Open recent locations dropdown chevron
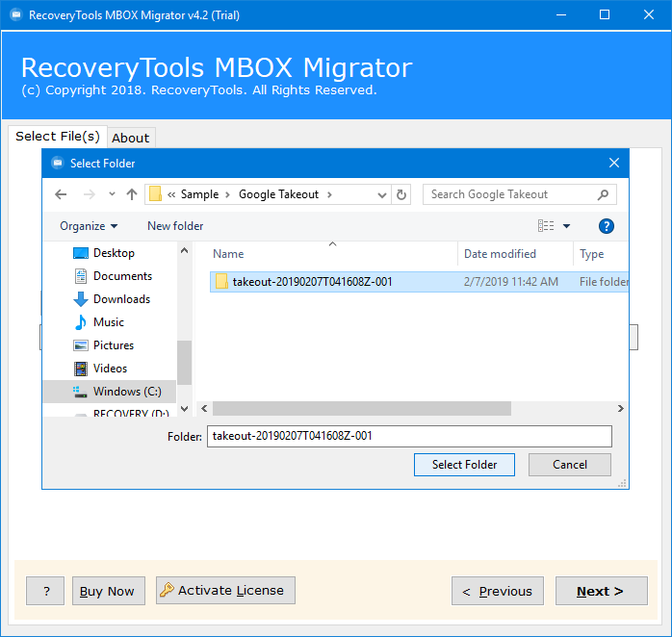The image size is (672, 637). (112, 194)
